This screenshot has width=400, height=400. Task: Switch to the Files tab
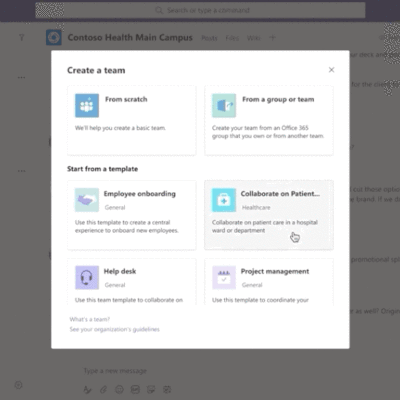[x=232, y=38]
